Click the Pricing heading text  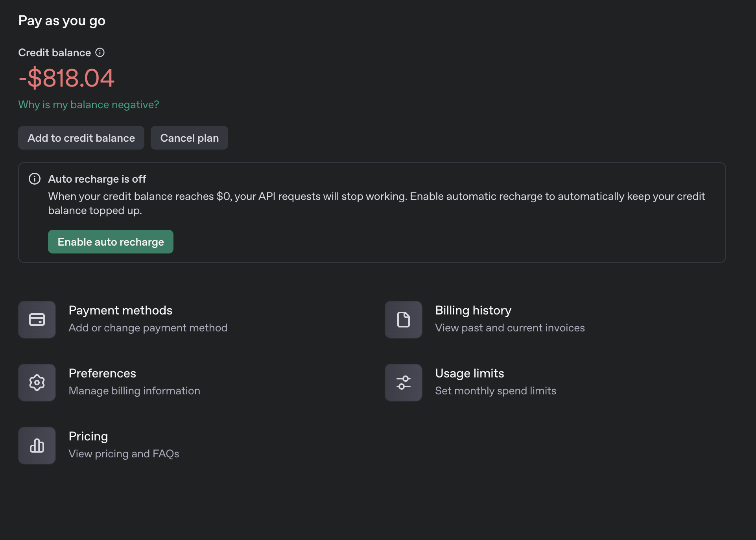pyautogui.click(x=88, y=436)
